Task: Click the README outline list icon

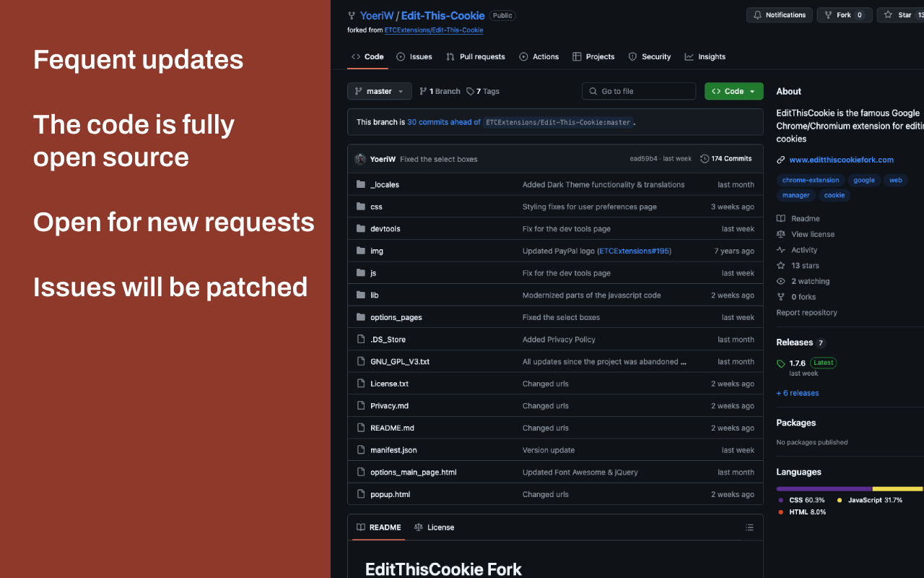Action: tap(749, 527)
